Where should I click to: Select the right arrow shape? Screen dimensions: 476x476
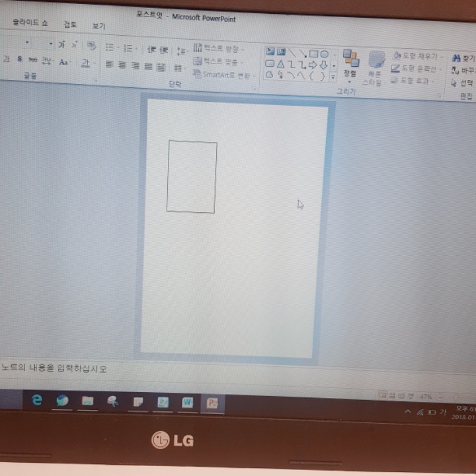pyautogui.click(x=313, y=65)
